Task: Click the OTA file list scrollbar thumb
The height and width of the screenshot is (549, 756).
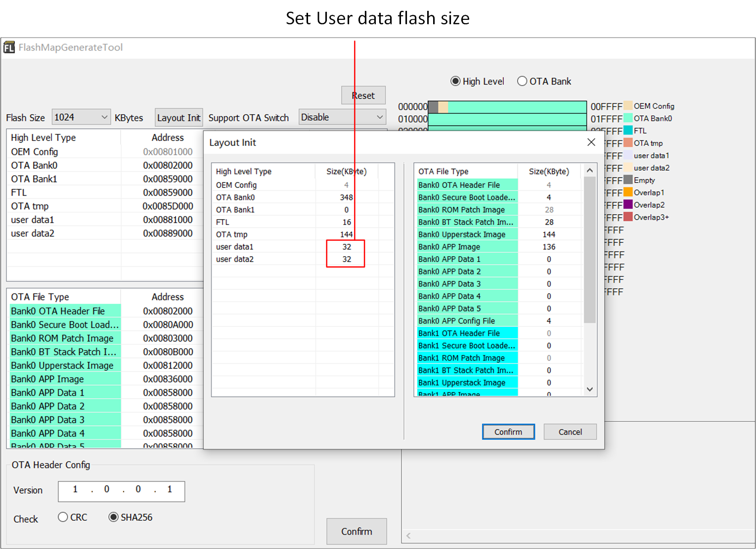Action: click(589, 250)
